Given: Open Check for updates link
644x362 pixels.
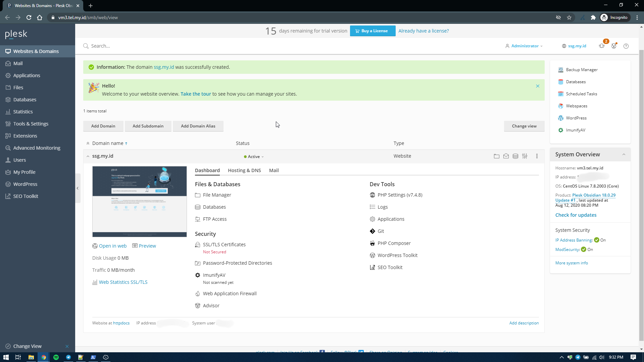Looking at the screenshot, I should click(575, 215).
